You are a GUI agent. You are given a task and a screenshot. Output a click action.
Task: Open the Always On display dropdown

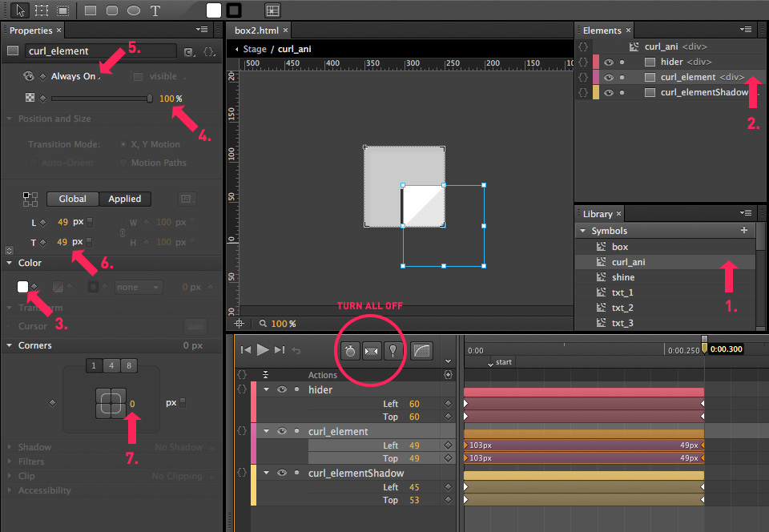[75, 76]
